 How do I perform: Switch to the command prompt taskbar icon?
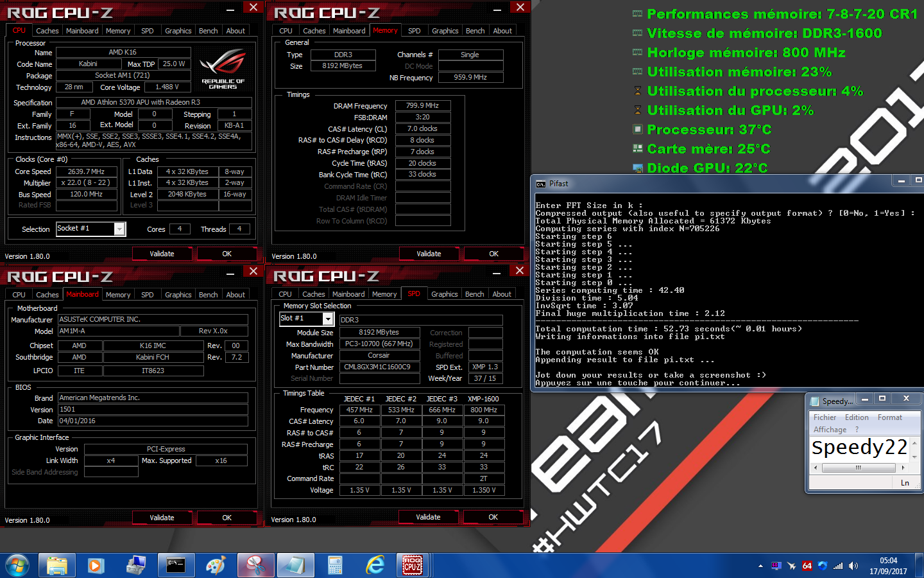(176, 565)
